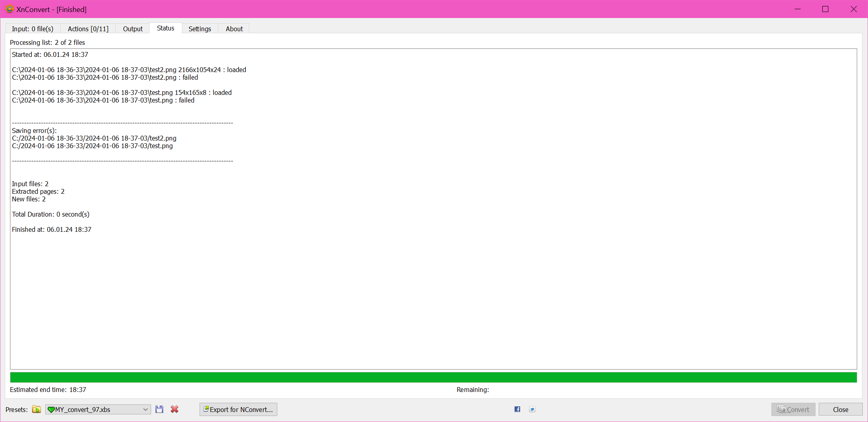
Task: Click the "XnConvert - [Finished]" window title
Action: 51,9
